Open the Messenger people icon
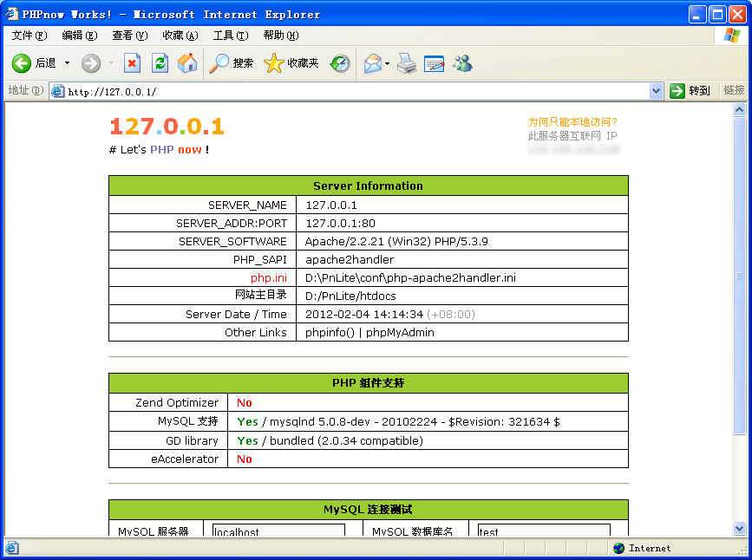The height and width of the screenshot is (560, 752). click(x=462, y=63)
